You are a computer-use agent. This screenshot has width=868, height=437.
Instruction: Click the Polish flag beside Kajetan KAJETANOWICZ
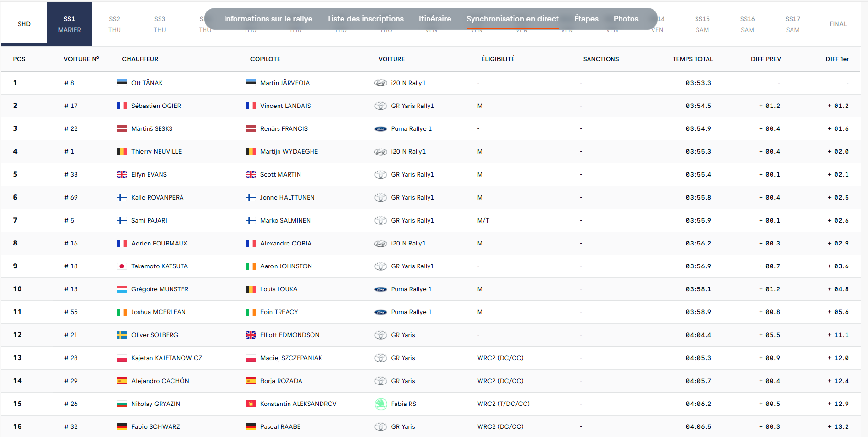tap(122, 358)
